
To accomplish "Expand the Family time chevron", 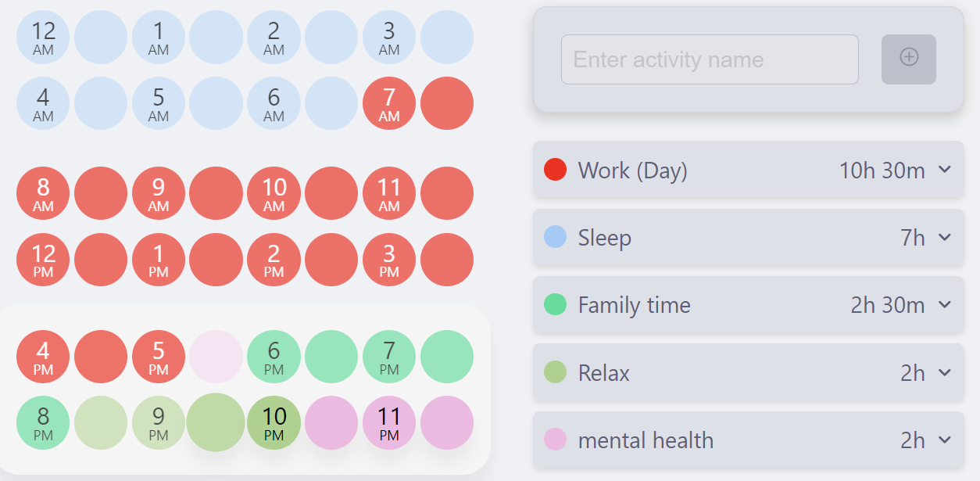I will [945, 304].
